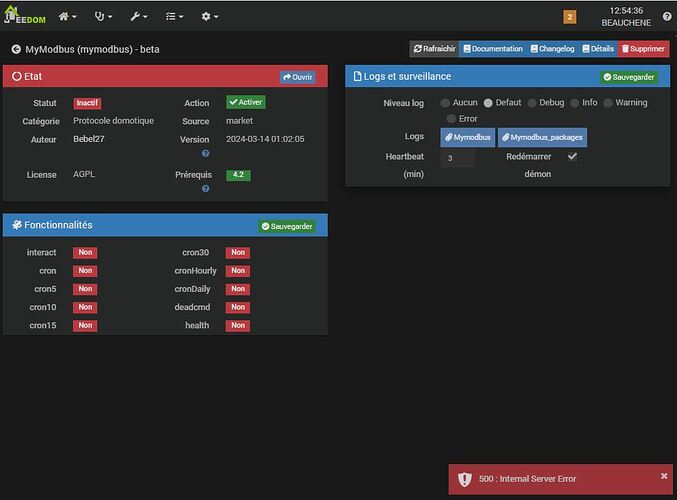This screenshot has height=500, width=677.
Task: Close the 500 Internal Server Error alert
Action: [664, 476]
